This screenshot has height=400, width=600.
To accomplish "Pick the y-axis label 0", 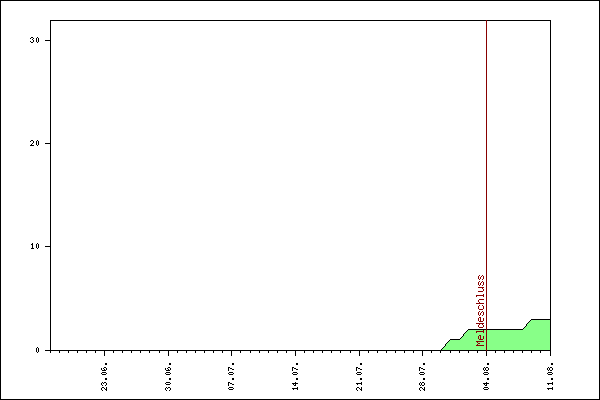I will (40, 350).
